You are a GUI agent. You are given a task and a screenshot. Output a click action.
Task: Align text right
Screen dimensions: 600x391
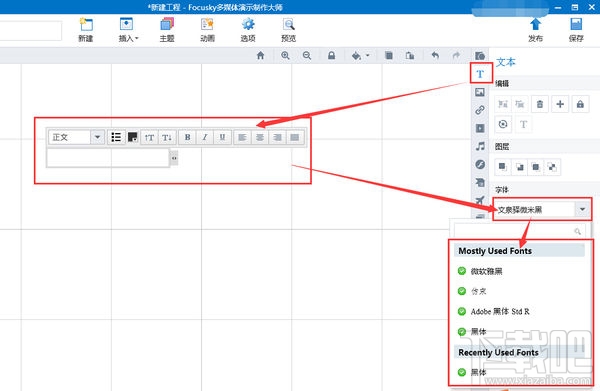(x=277, y=137)
